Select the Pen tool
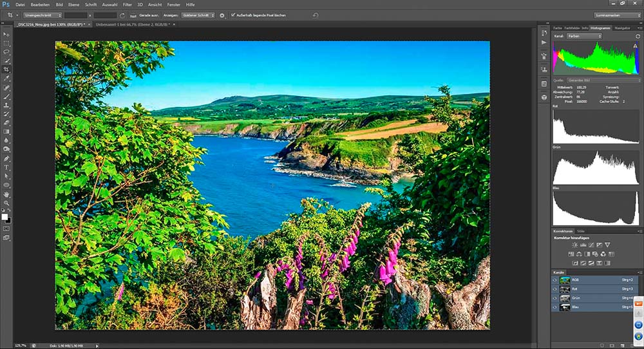The image size is (644, 349). (x=6, y=158)
